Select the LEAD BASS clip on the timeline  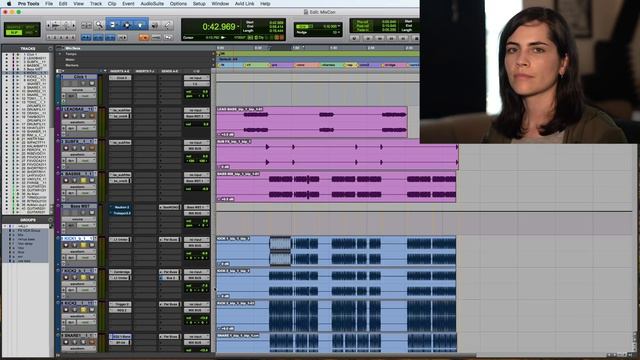[312, 122]
